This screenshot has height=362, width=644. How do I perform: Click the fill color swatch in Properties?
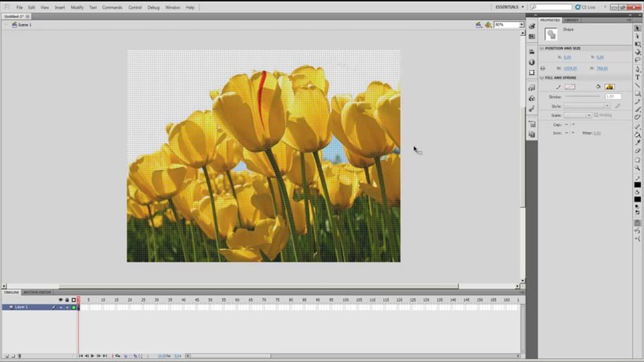coord(609,87)
